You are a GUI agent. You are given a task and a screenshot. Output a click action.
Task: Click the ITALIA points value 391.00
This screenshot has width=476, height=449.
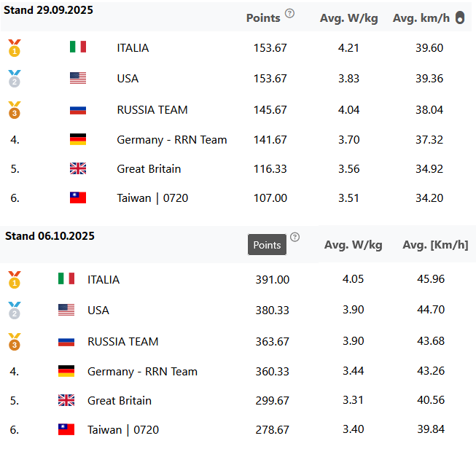[272, 279]
